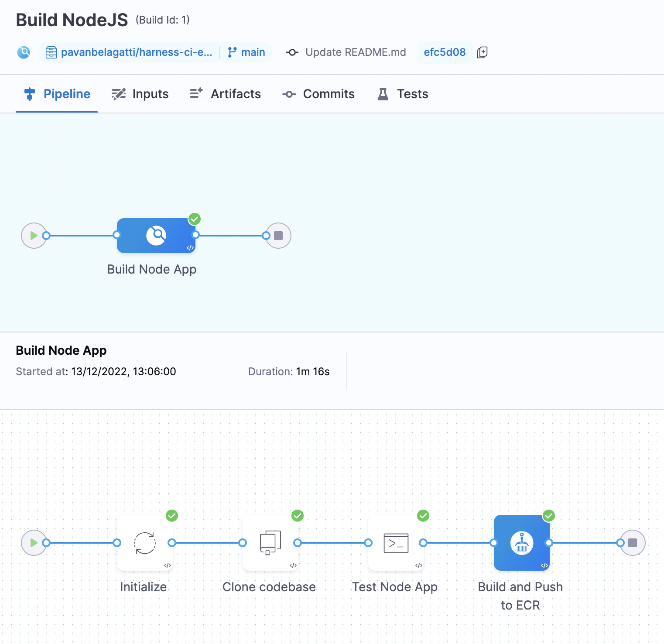664x644 pixels.
Task: Click the Clone codebase success checkmark
Action: click(x=298, y=516)
